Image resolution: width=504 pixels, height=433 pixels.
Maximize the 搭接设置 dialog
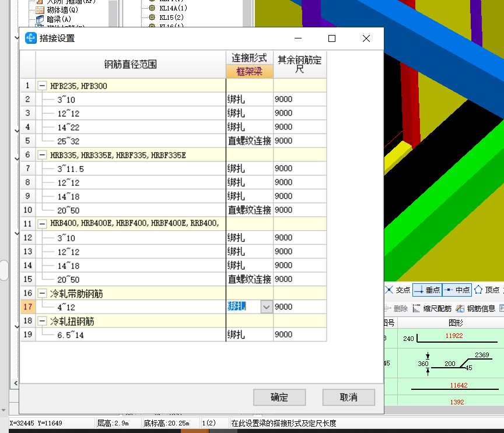coord(332,38)
